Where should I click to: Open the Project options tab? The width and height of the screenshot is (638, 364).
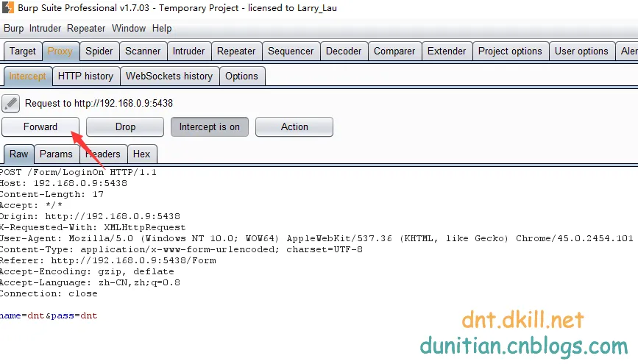(x=510, y=51)
